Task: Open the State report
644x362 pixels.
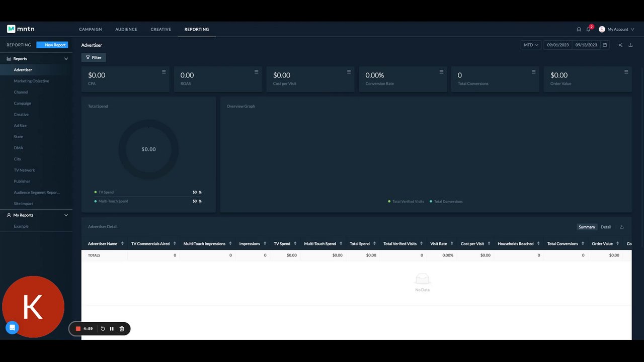Action: pyautogui.click(x=18, y=137)
